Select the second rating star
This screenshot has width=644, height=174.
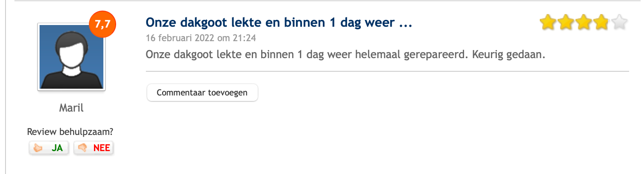click(x=566, y=22)
